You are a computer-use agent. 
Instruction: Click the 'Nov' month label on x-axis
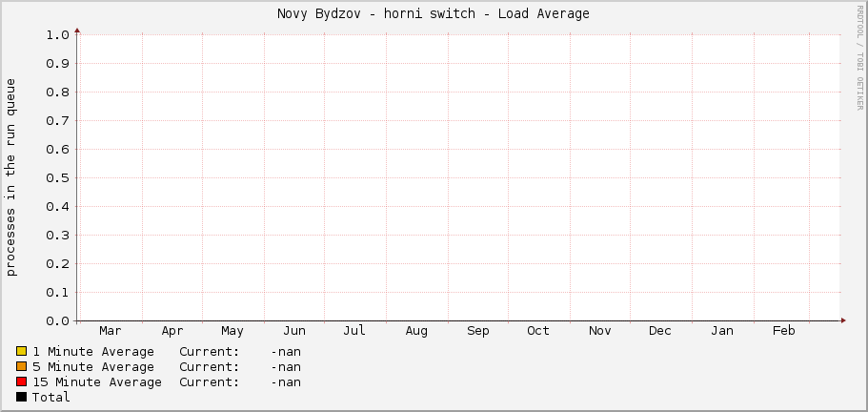coord(600,331)
